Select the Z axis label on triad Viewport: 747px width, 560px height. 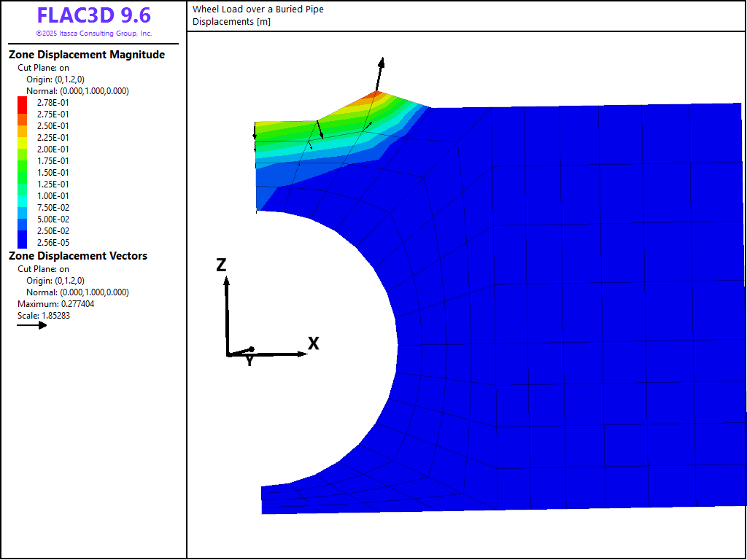click(222, 265)
